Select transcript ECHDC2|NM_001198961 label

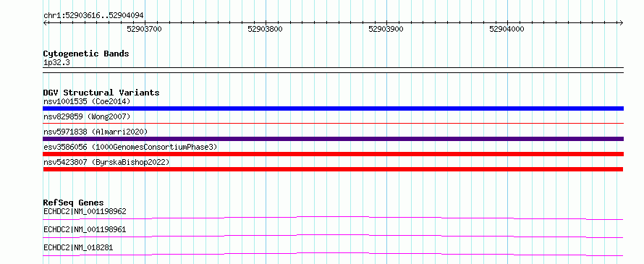[85, 229]
